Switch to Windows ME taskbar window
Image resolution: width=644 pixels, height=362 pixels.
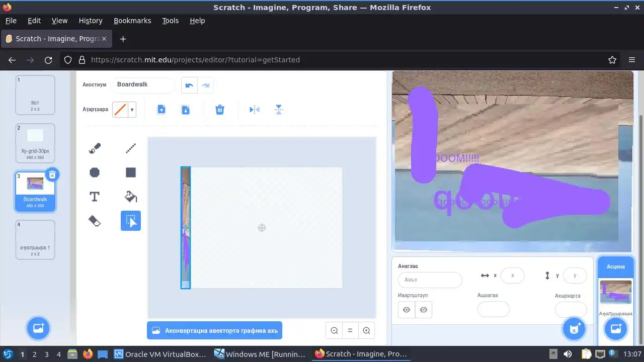pyautogui.click(x=260, y=354)
